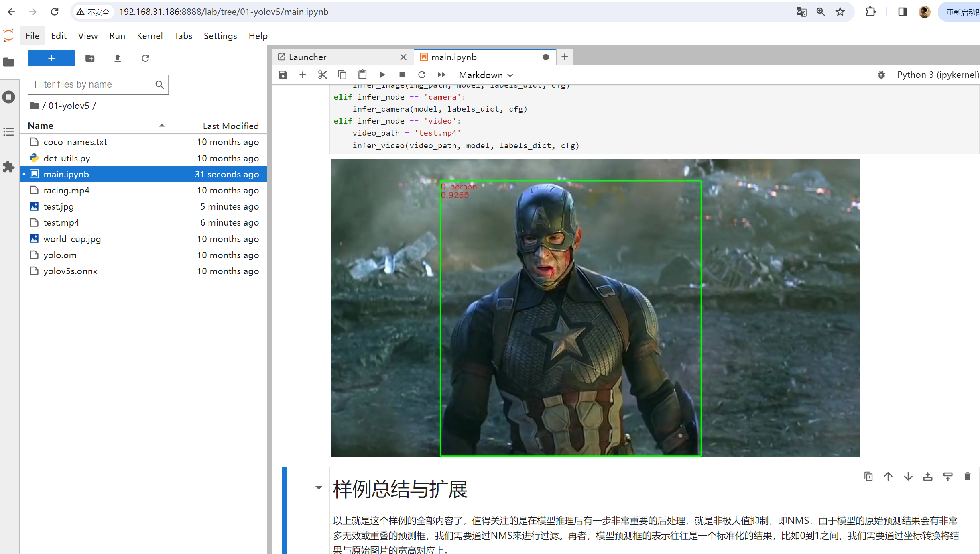
Task: Interrupt the kernel with stop icon
Action: 402,75
